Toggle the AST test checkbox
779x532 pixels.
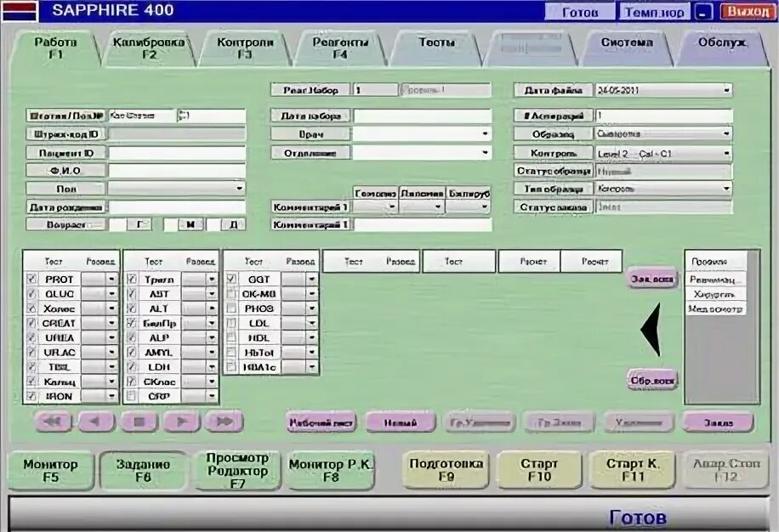tap(132, 294)
